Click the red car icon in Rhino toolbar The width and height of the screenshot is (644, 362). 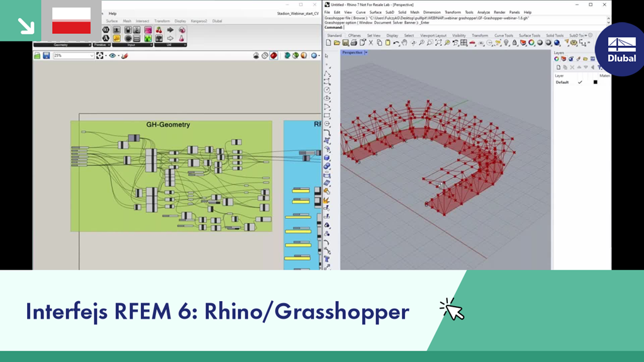[x=472, y=43]
